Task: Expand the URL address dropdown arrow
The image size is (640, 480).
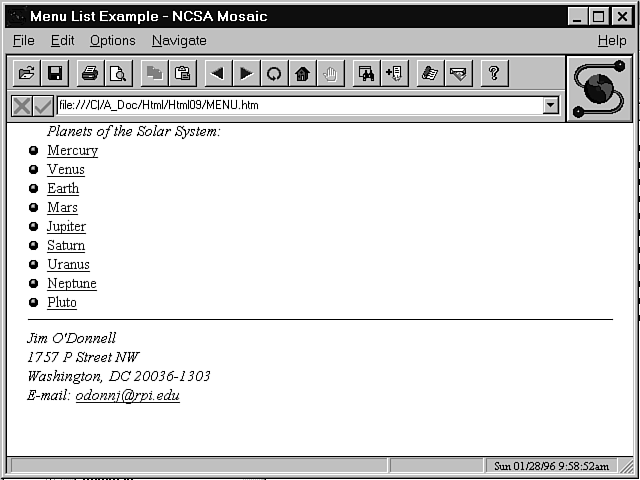Action: pyautogui.click(x=550, y=105)
